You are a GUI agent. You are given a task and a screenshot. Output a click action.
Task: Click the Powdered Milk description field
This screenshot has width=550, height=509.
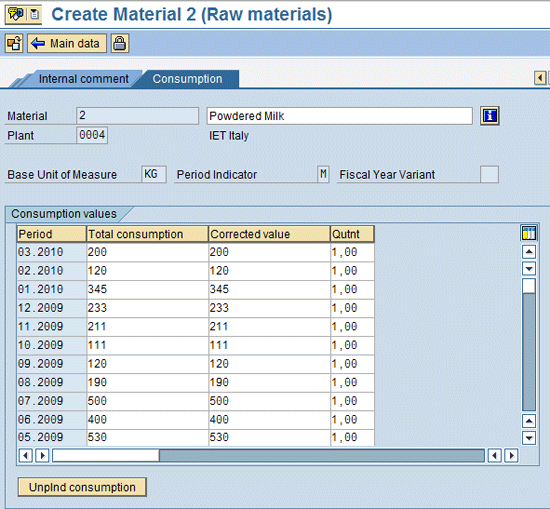pos(339,116)
